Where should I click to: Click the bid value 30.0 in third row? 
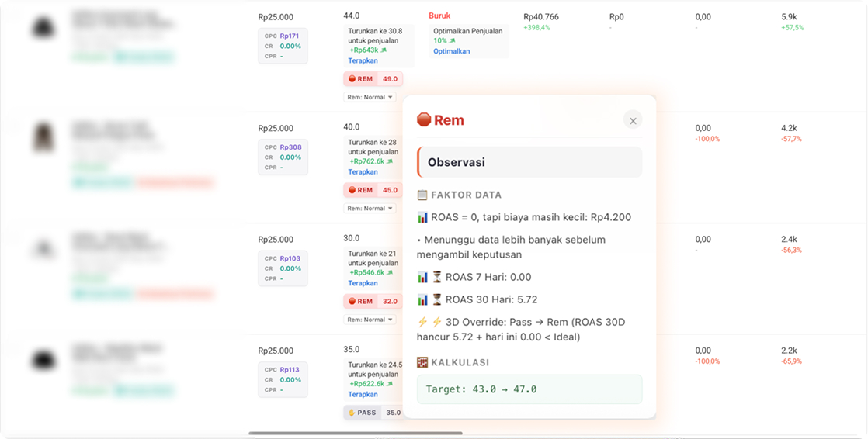(352, 238)
